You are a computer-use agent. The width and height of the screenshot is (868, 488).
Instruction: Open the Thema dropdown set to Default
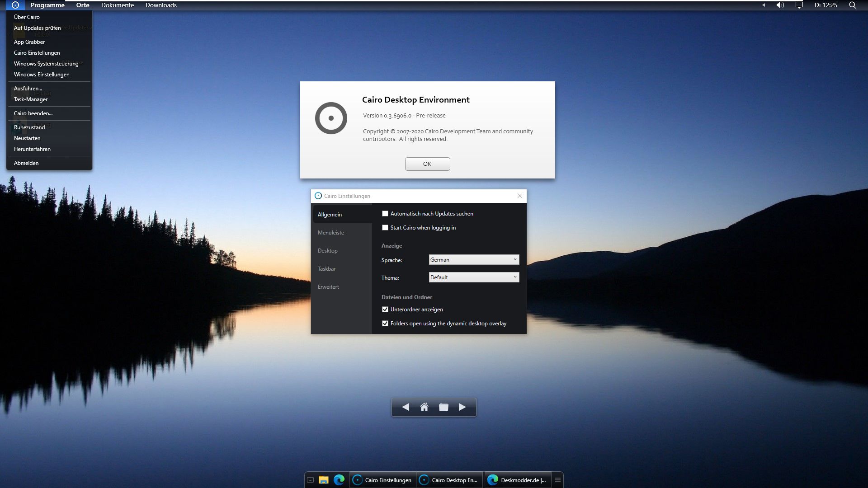point(474,277)
